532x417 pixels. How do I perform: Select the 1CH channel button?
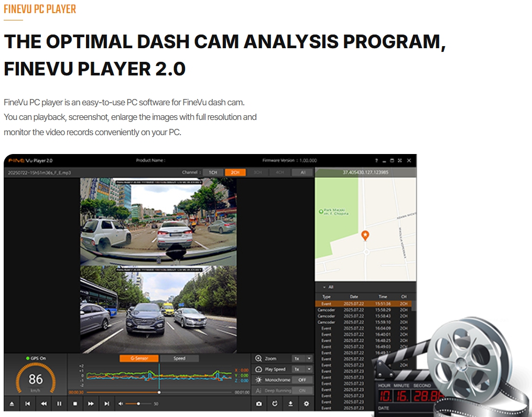213,172
